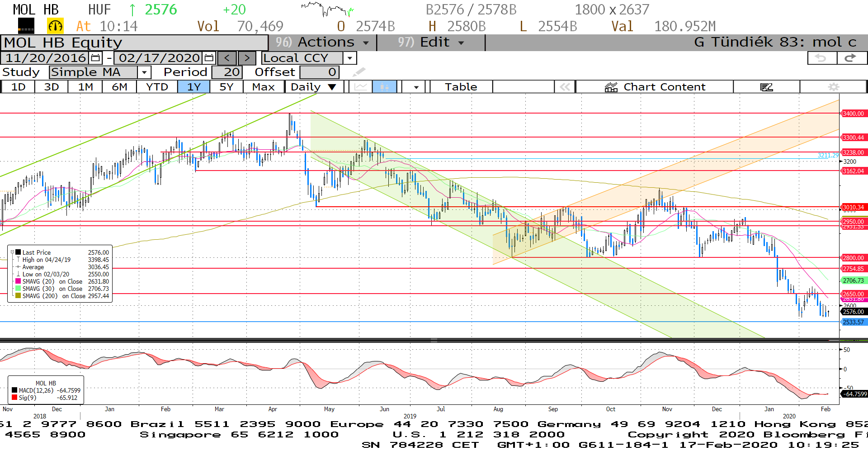Click the annotate chart icon

[766, 87]
